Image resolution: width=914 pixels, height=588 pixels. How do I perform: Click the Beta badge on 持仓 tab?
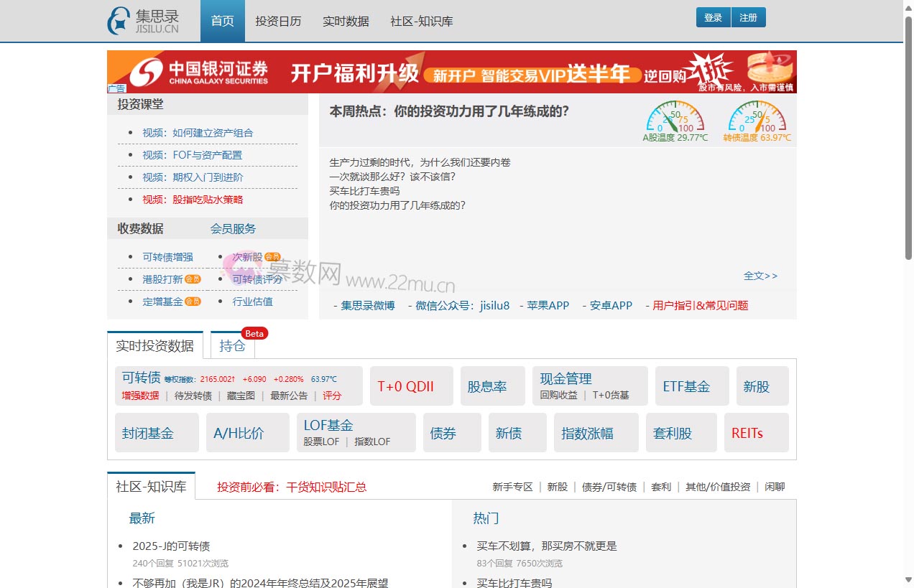click(x=254, y=333)
